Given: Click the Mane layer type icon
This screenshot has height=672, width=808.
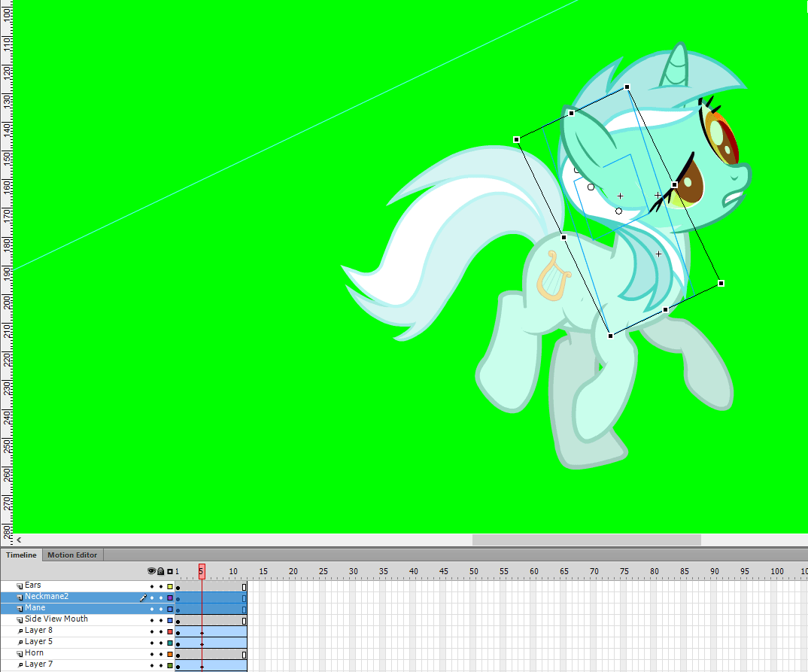Looking at the screenshot, I should pos(20,609).
